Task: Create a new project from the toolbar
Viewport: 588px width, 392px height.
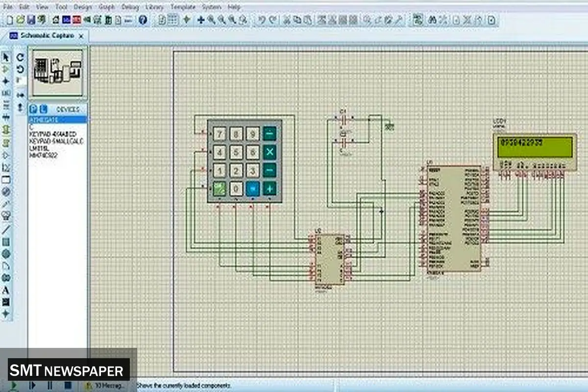Action: 10,20
